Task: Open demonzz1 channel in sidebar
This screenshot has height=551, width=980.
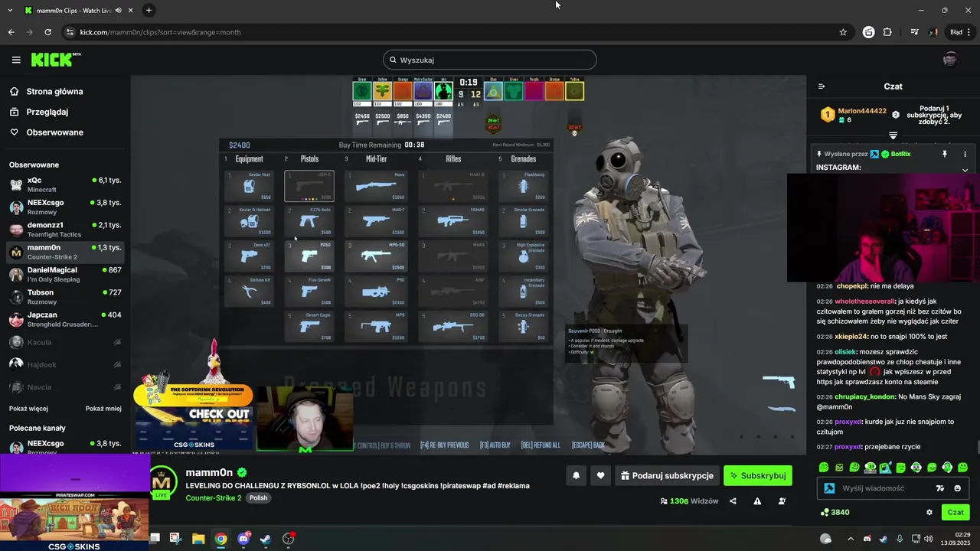Action: [x=65, y=230]
